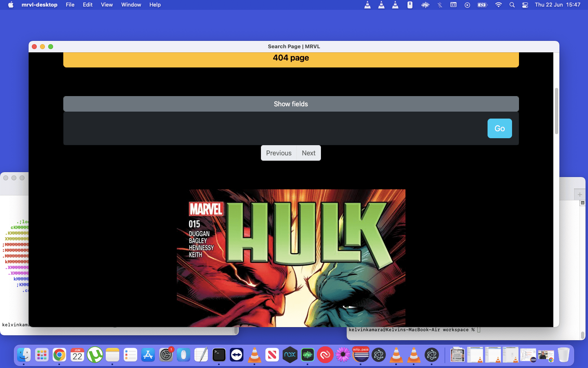
Task: Switch to Terminal in the dock
Action: click(x=219, y=355)
